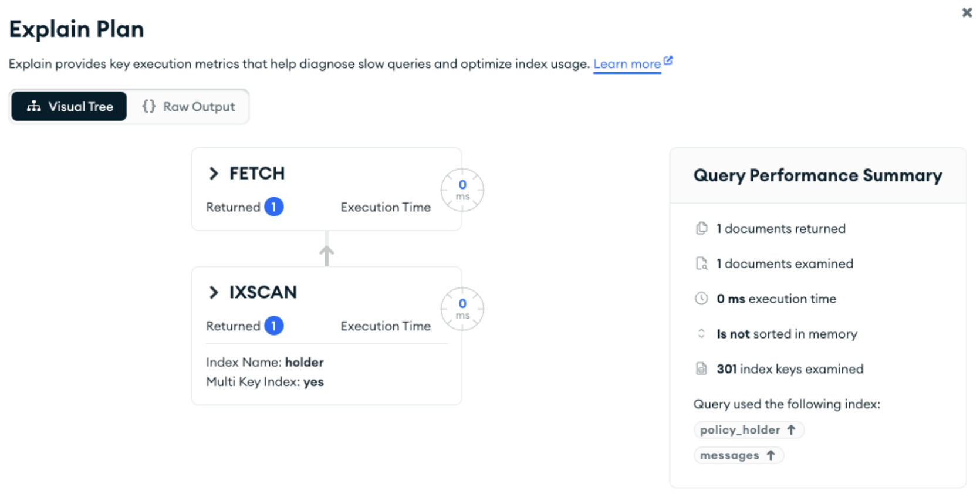This screenshot has height=494, width=980.
Task: Click the external link icon beside Learn more
Action: (668, 61)
